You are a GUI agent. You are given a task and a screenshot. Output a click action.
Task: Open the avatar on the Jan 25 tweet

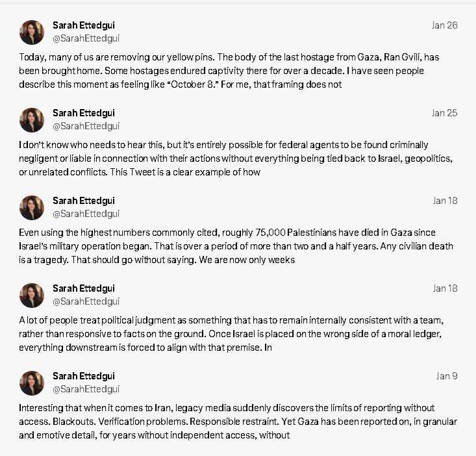click(x=32, y=120)
